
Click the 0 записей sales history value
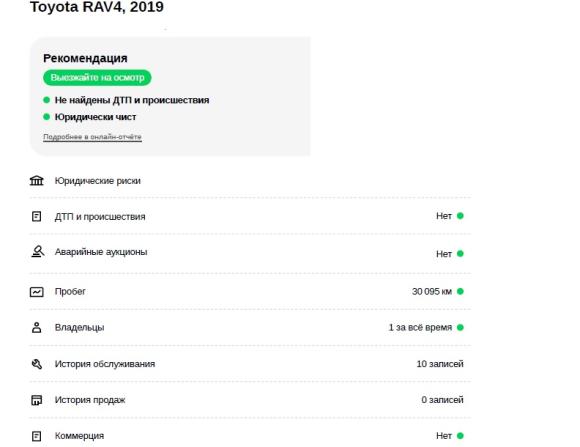[442, 400]
